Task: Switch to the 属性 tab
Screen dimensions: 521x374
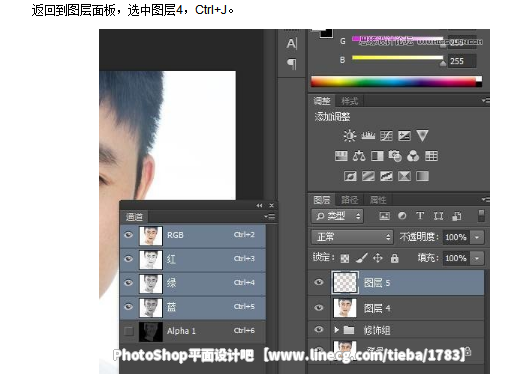Action: [378, 200]
